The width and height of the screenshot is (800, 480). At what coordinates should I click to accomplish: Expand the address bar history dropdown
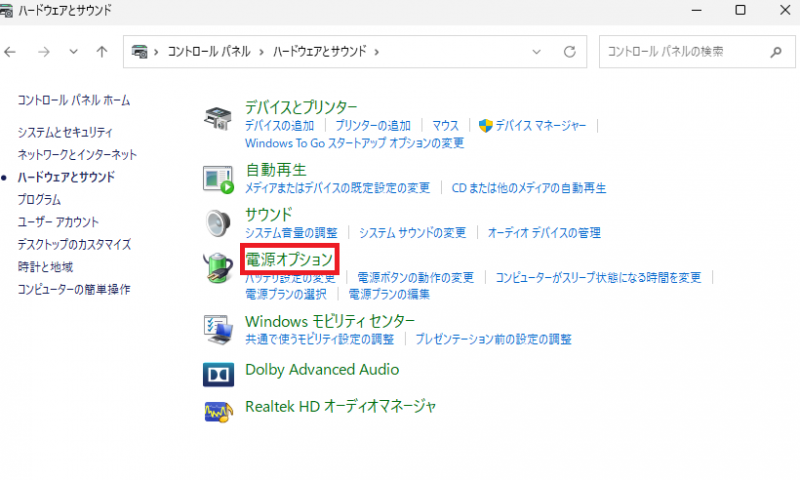click(x=538, y=51)
